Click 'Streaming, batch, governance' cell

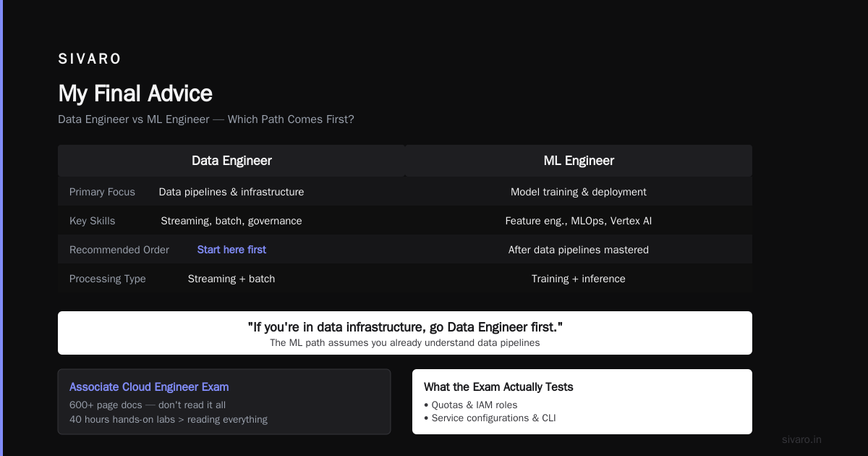[x=231, y=221]
